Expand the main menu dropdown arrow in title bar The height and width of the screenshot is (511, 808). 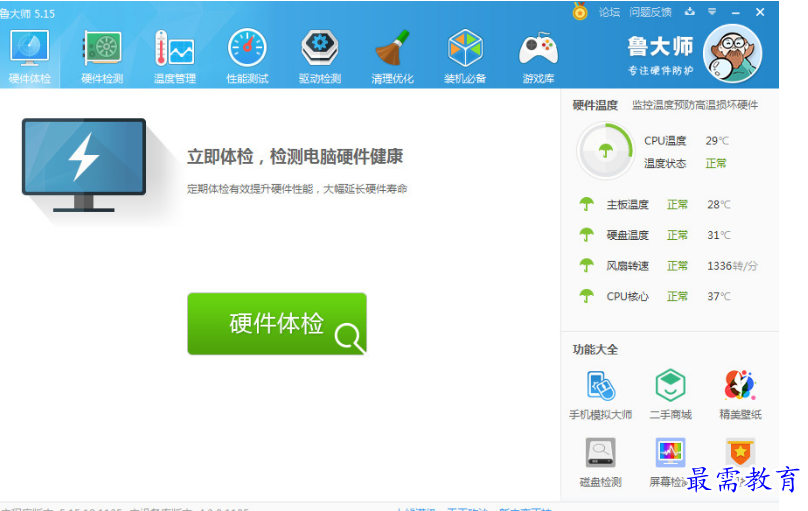point(712,12)
